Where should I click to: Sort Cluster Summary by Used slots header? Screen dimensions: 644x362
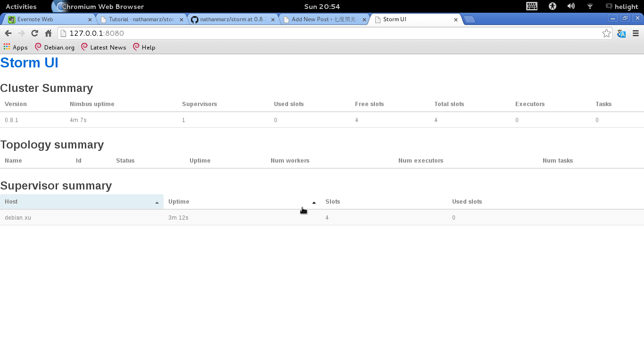click(289, 104)
